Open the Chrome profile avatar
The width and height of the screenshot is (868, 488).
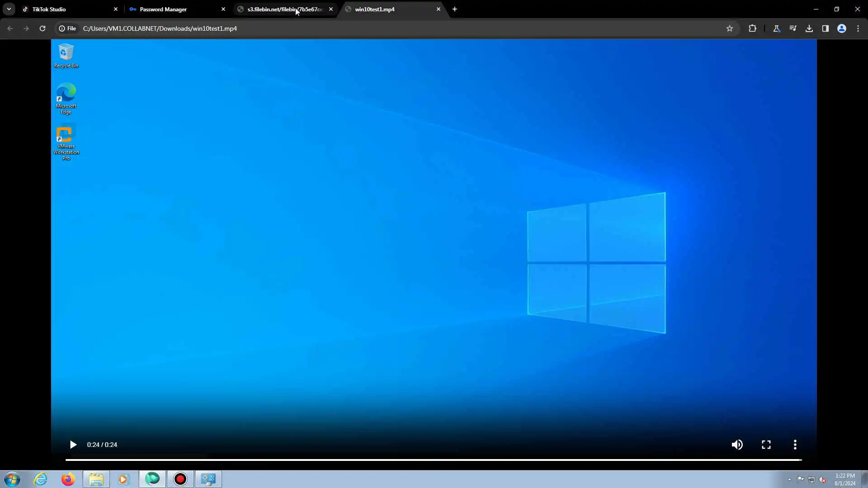[x=841, y=28]
